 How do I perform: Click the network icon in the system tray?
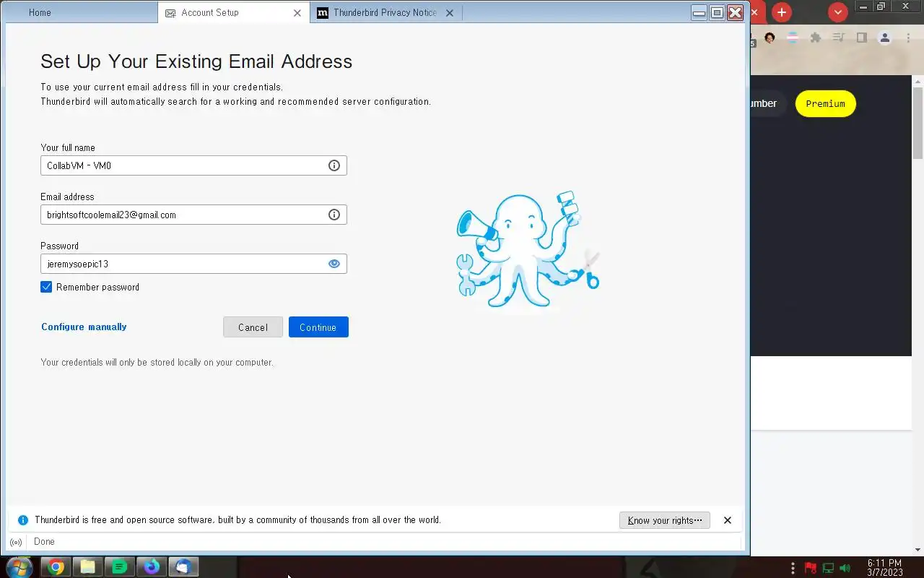(x=829, y=568)
